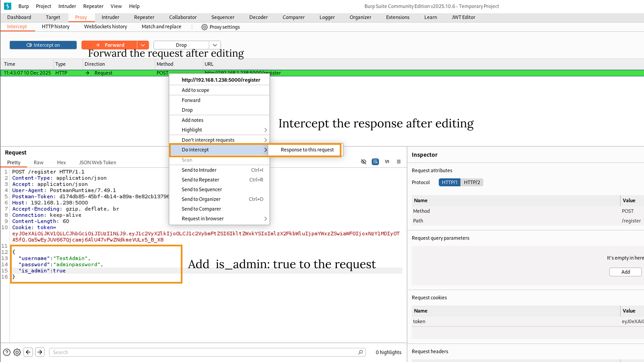Image resolution: width=644 pixels, height=362 pixels.
Task: Click the previous search match arrow icon
Action: pos(28,352)
